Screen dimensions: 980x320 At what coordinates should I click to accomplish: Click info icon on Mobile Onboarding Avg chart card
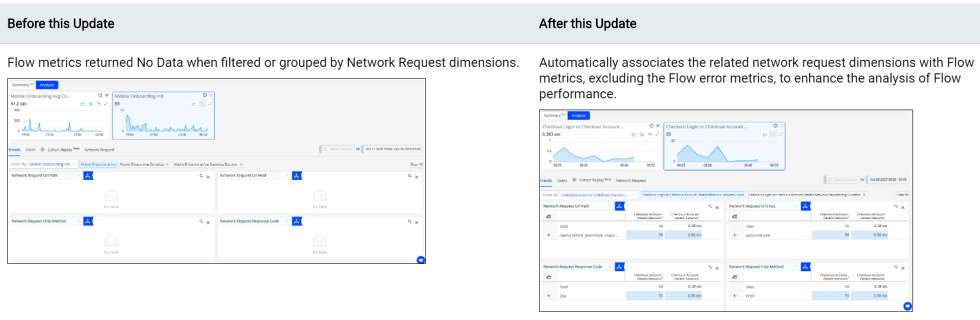pyautogui.click(x=100, y=95)
